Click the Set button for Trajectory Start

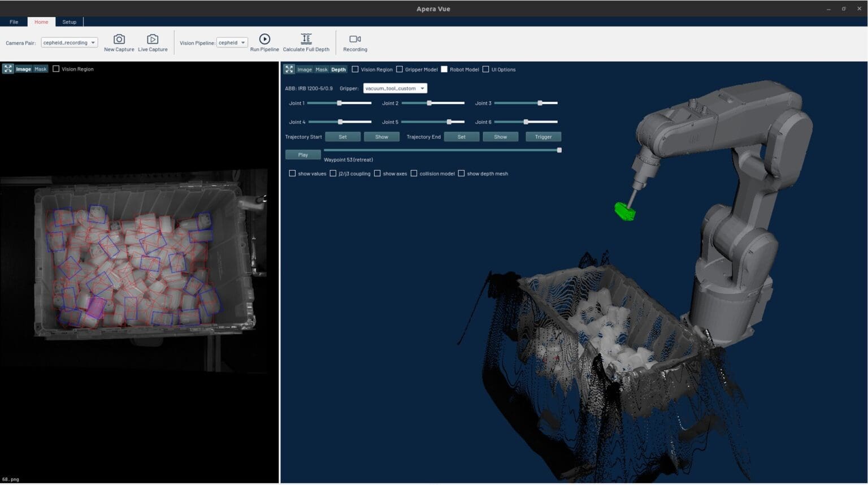[342, 136]
